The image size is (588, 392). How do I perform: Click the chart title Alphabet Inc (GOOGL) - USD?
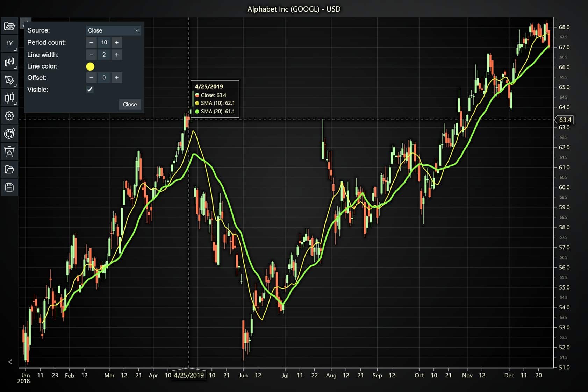294,9
